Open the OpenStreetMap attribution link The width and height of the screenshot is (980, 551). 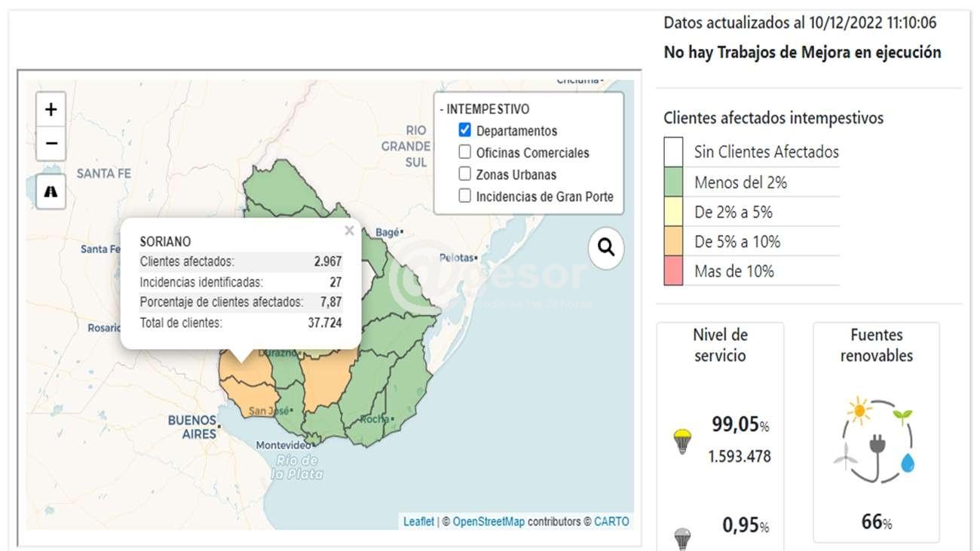[488, 522]
